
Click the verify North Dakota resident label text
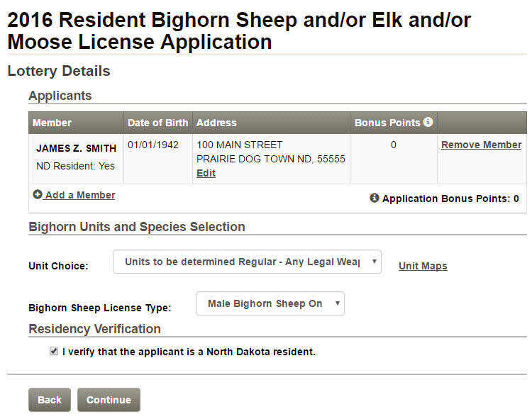tap(189, 352)
